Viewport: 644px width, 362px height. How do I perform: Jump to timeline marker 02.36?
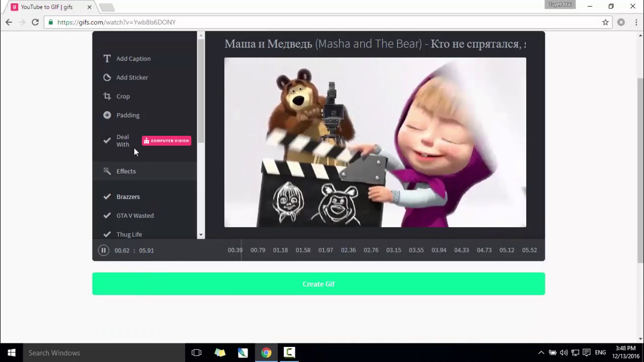pos(348,250)
